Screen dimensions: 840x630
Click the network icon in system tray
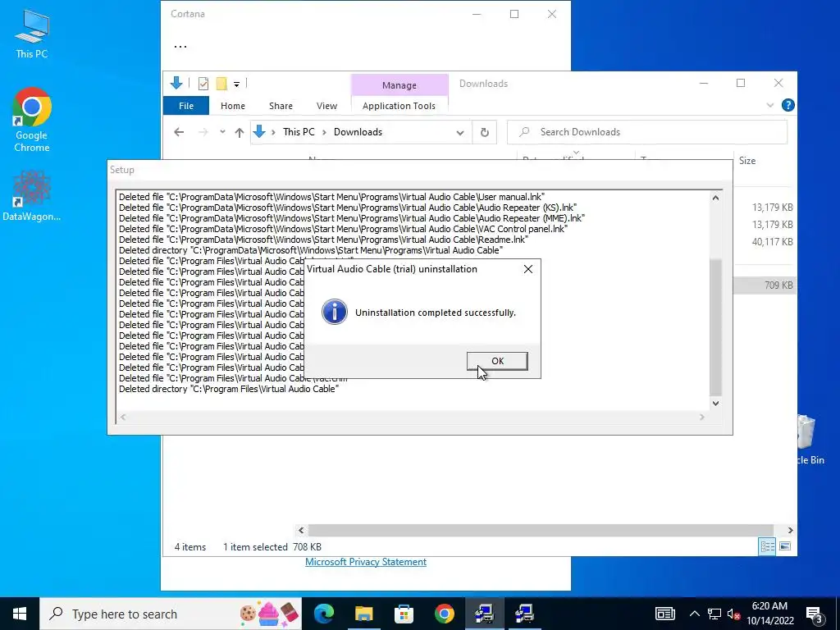[x=714, y=614]
